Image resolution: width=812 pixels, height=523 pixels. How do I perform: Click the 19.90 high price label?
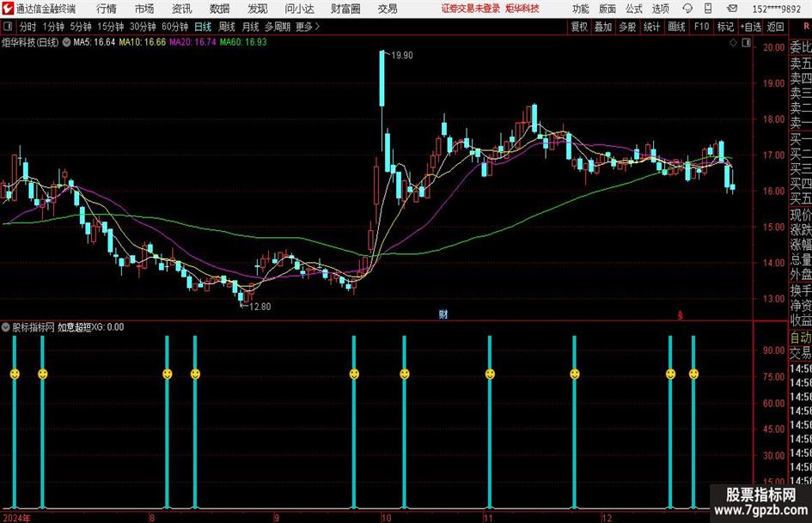[x=402, y=56]
